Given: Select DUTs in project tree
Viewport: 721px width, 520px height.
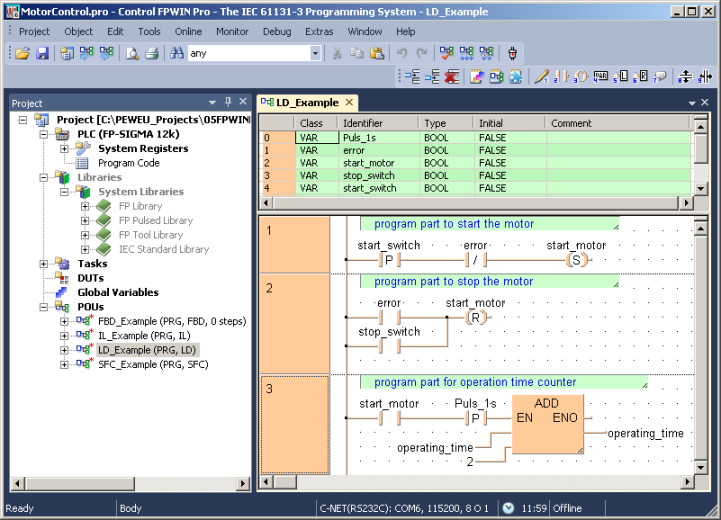Looking at the screenshot, I should (91, 278).
